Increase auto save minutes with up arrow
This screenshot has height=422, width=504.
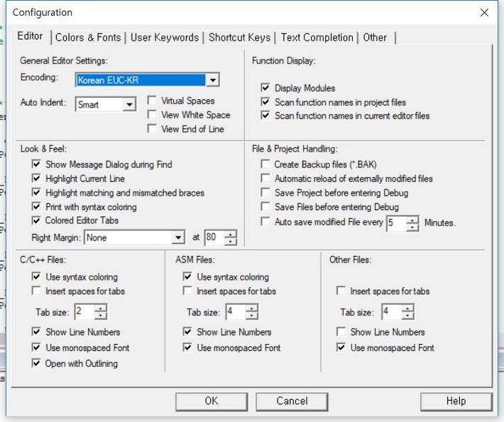point(412,220)
